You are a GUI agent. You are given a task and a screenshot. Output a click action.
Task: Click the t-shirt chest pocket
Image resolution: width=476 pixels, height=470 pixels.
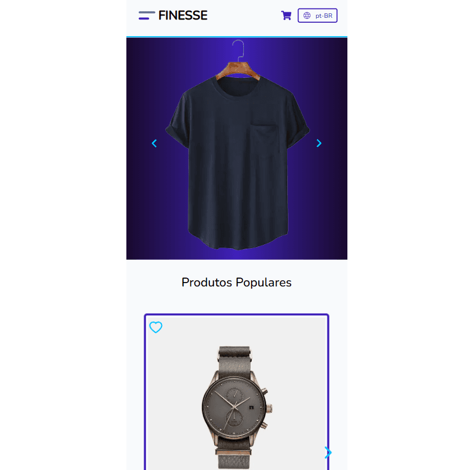(x=264, y=138)
